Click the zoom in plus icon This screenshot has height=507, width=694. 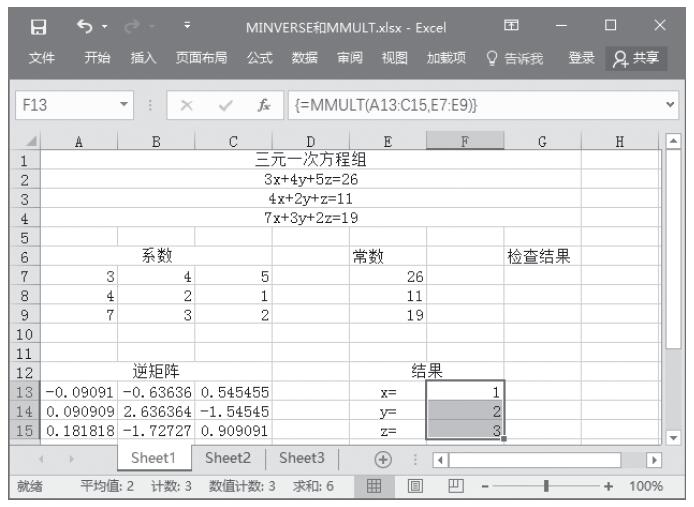click(x=609, y=486)
